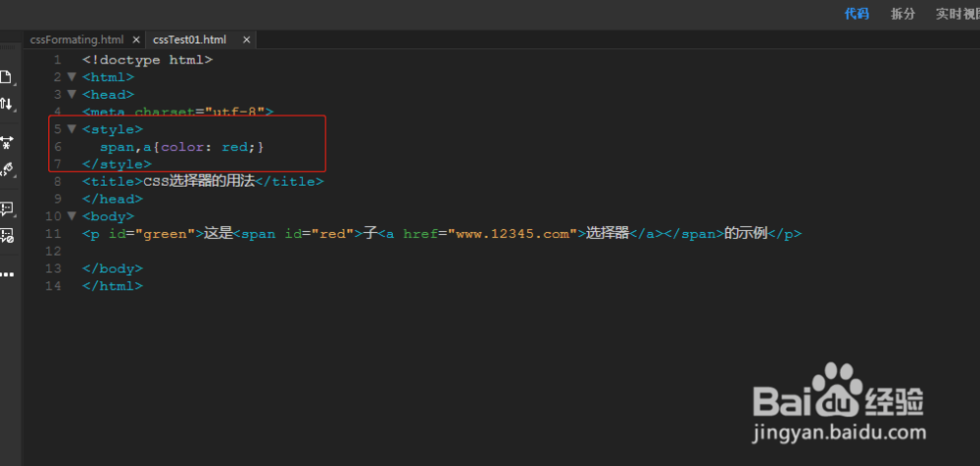Image resolution: width=980 pixels, height=466 pixels.
Task: Click the closing </html> tag
Action: click(x=113, y=286)
